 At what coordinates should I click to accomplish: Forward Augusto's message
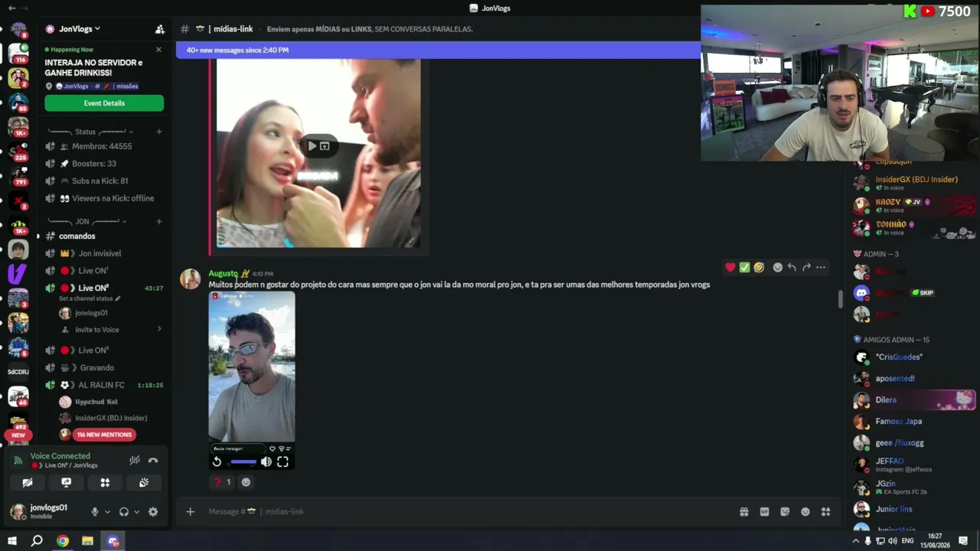click(x=806, y=267)
